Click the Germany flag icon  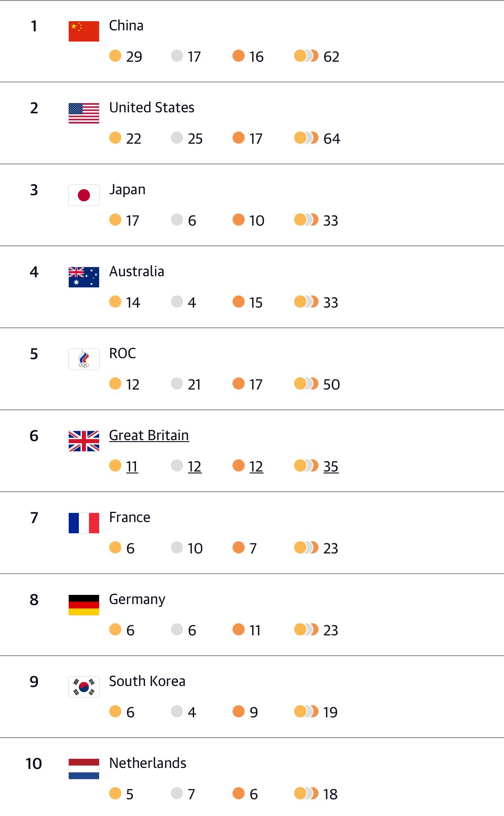point(84,605)
